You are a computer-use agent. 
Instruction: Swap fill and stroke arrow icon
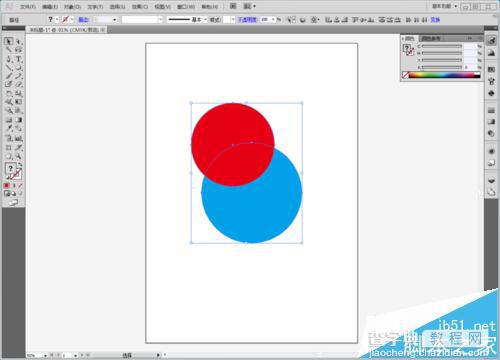(20, 165)
